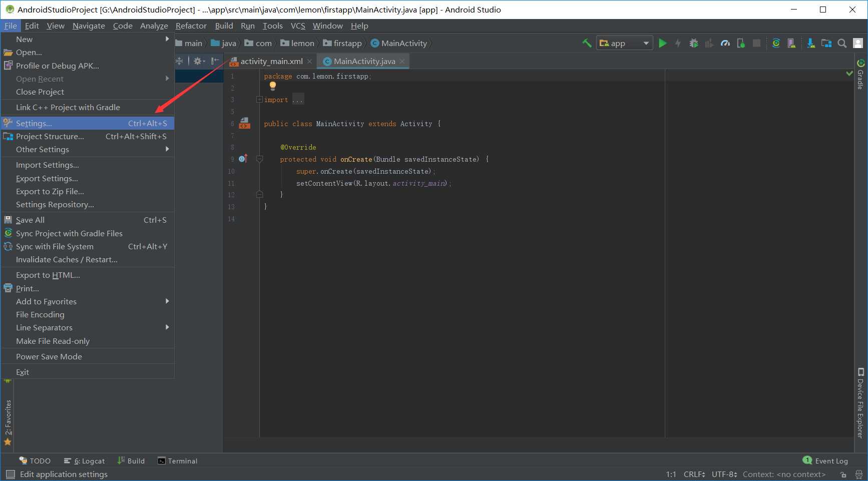Switch to the activity_main.xml tab
This screenshot has height=481, width=868.
[272, 61]
